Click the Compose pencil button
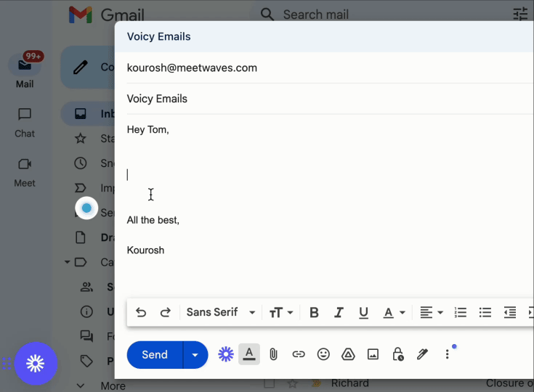534x392 pixels. [88, 68]
